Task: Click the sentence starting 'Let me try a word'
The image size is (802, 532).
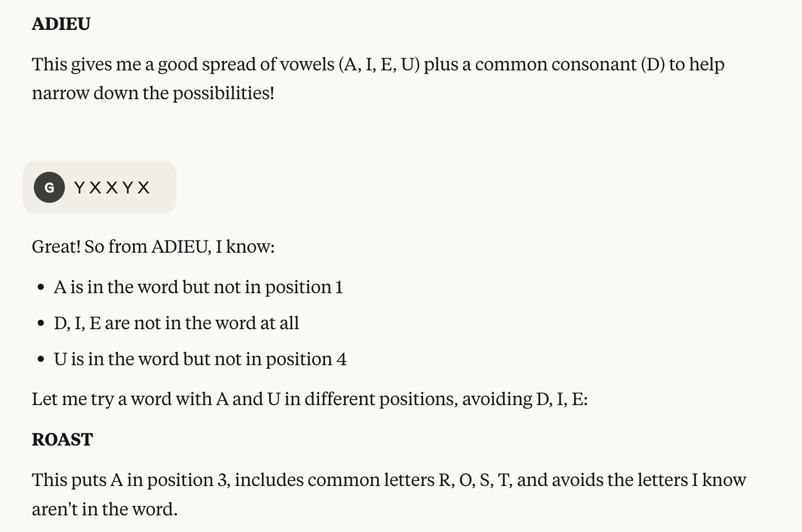Action: coord(309,399)
